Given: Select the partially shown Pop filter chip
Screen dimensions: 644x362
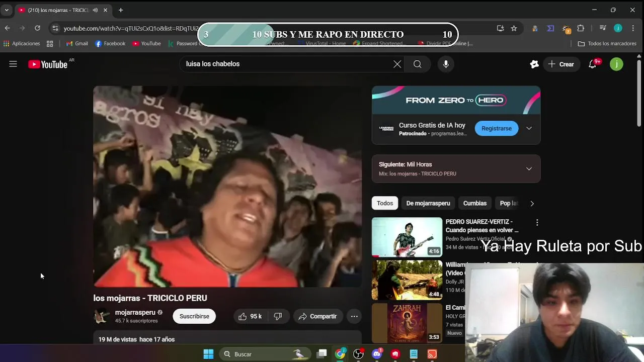Looking at the screenshot, I should point(508,203).
